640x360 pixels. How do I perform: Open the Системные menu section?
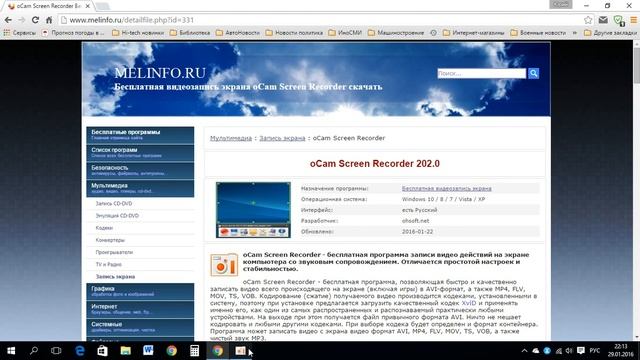[x=140, y=327]
